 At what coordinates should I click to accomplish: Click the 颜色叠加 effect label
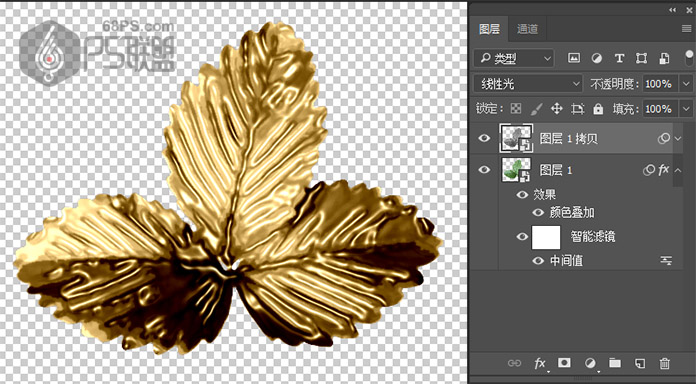(572, 213)
